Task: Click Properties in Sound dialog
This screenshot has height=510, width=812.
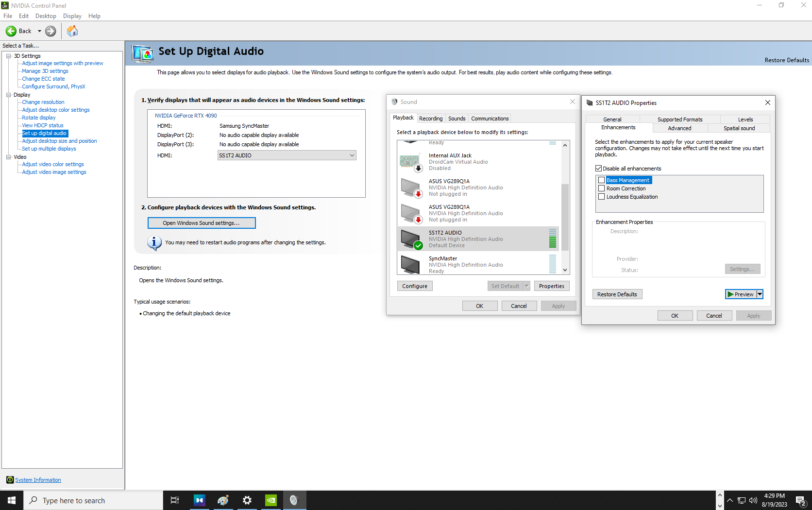Action: point(551,286)
